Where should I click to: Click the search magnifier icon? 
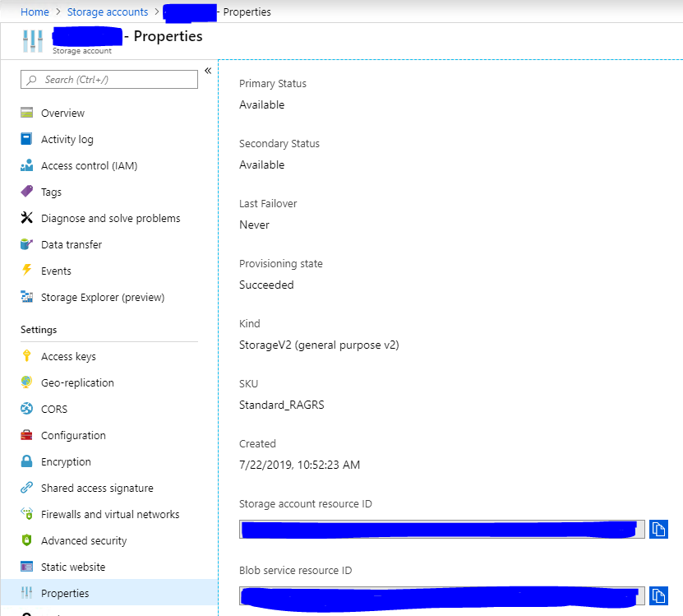click(31, 80)
